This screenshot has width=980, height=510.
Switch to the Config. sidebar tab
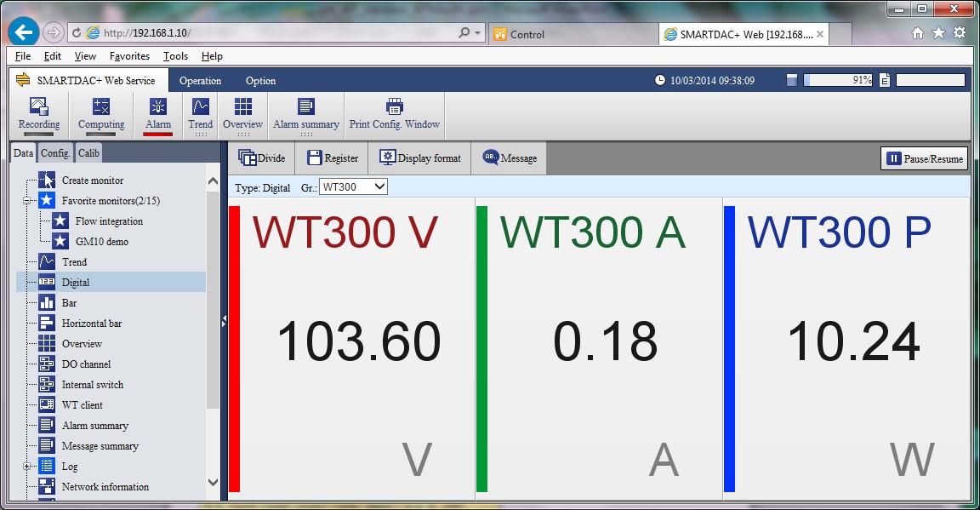point(55,153)
